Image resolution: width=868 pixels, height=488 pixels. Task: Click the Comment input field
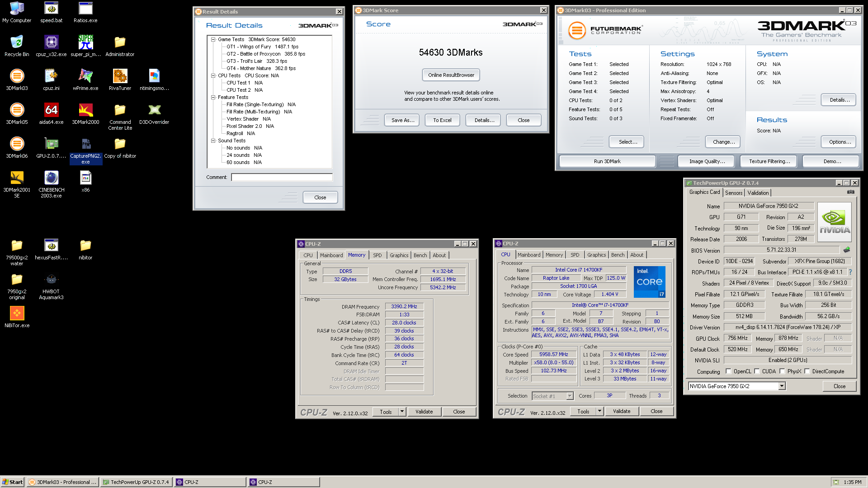(282, 177)
